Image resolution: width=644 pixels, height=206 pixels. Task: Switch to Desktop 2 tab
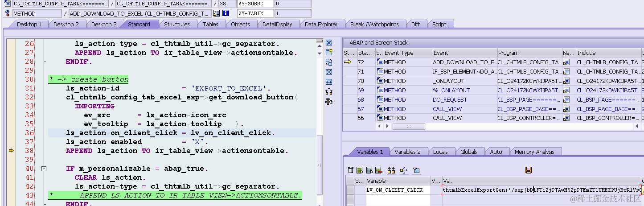[66, 24]
